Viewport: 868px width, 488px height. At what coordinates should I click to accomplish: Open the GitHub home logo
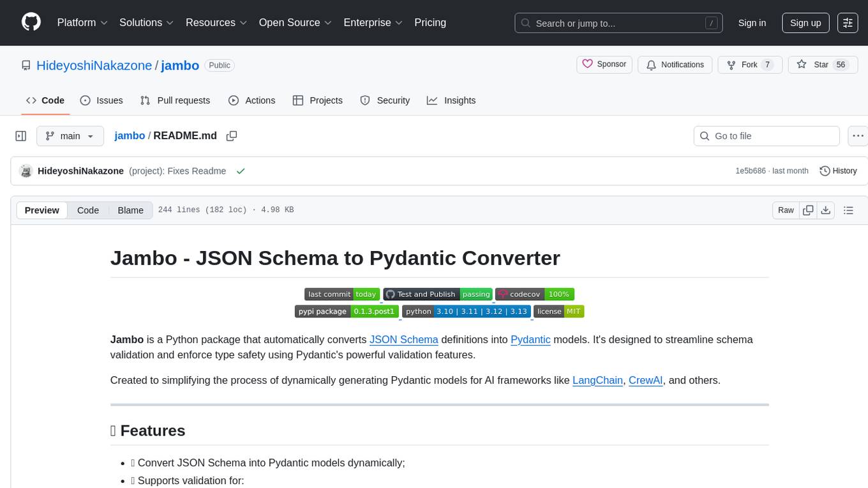(31, 22)
